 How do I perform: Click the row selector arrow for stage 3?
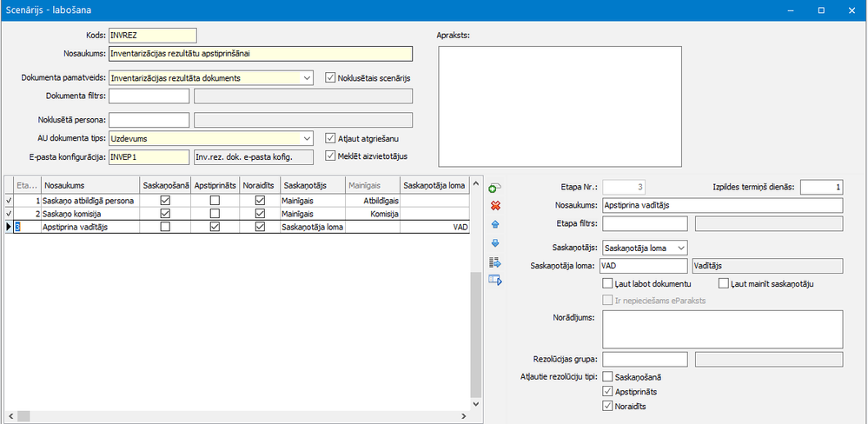click(9, 227)
